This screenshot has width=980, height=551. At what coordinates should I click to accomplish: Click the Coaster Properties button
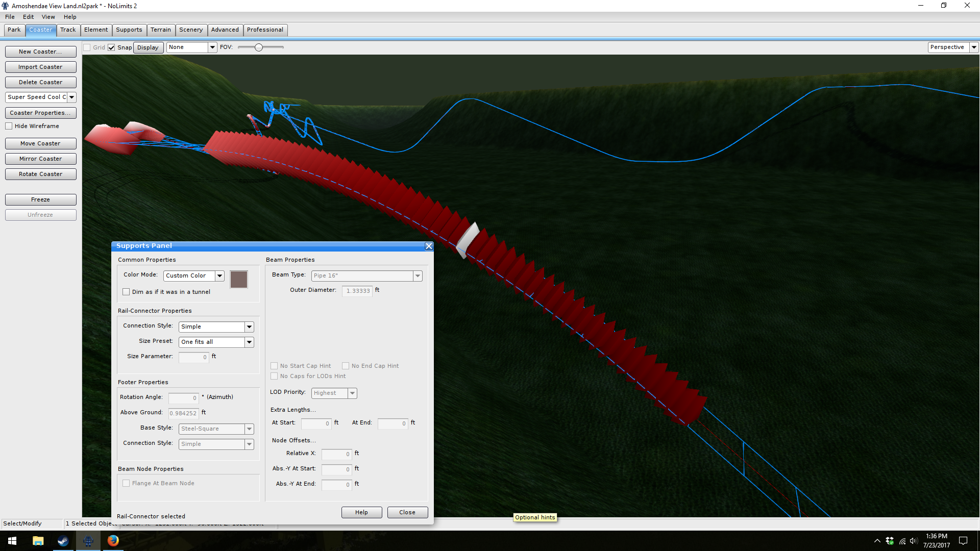[40, 113]
